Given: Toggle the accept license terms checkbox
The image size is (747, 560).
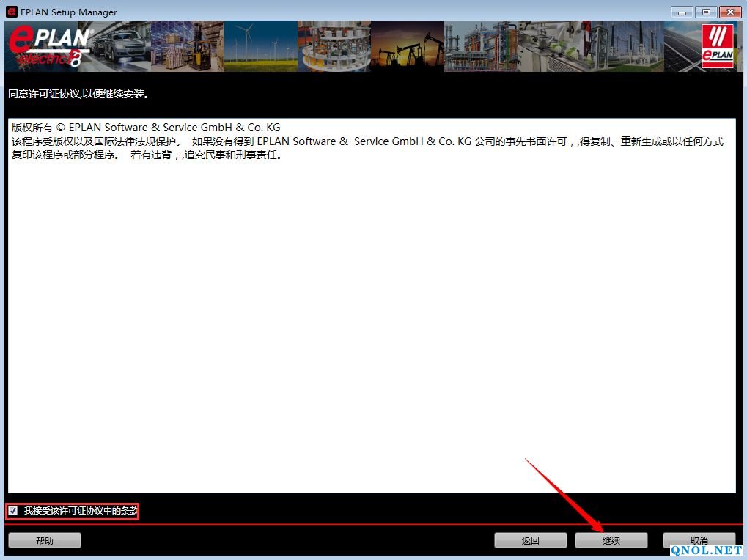Looking at the screenshot, I should point(13,511).
